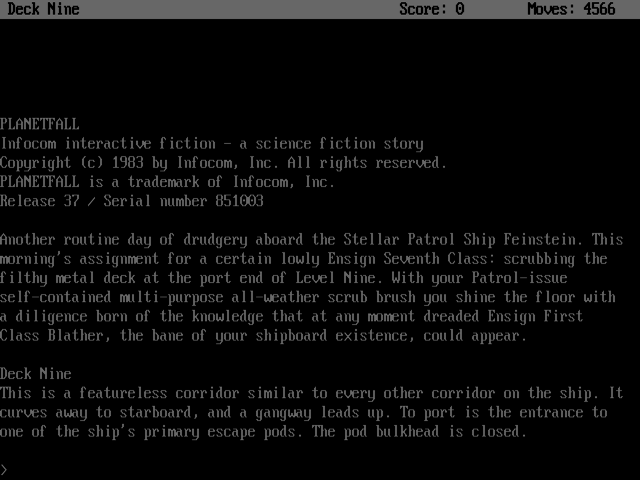This screenshot has height=480, width=640.
Task: Click the phrase 'curves away to starboard'
Action: click(x=96, y=412)
